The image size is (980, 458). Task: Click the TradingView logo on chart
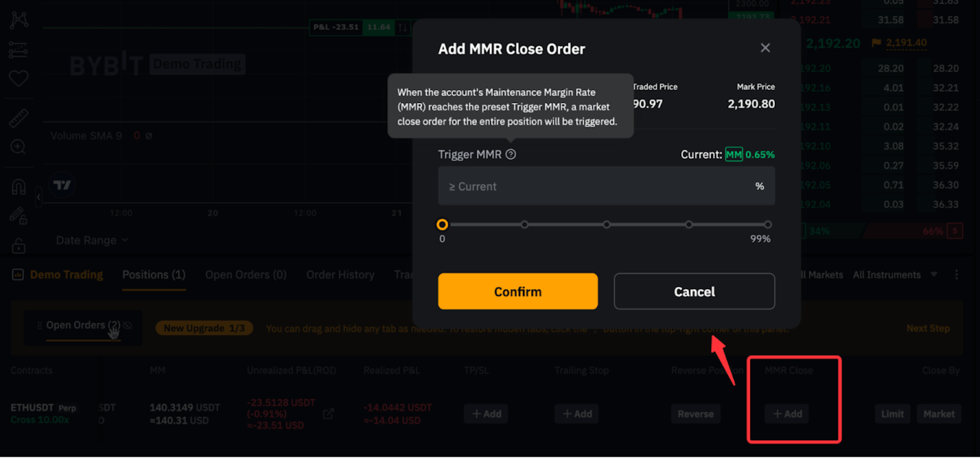coord(62,185)
